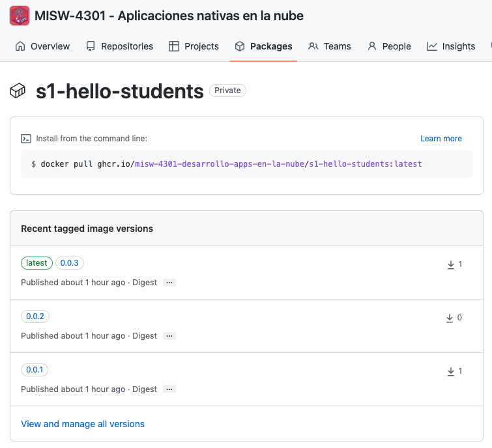Expand the digest ellipsis for version 0.0.1
This screenshot has height=448, width=492.
[x=169, y=389]
